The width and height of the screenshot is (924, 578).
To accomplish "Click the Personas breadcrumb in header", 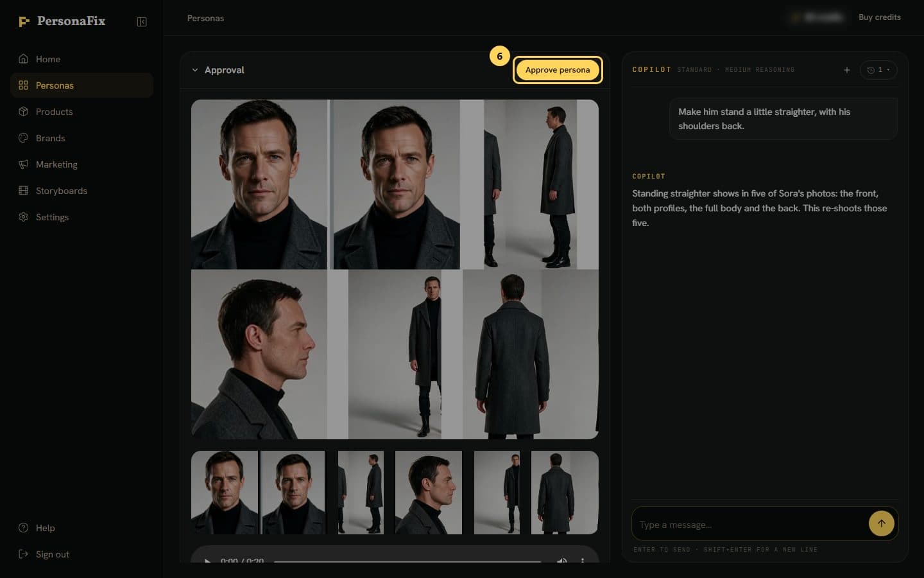I will coord(205,18).
